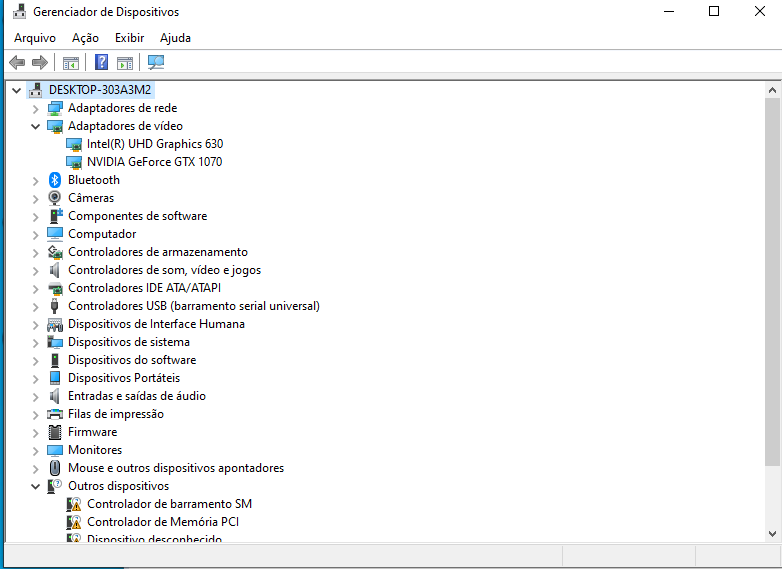Open Help via the blue question mark icon
The image size is (782, 572).
click(101, 62)
